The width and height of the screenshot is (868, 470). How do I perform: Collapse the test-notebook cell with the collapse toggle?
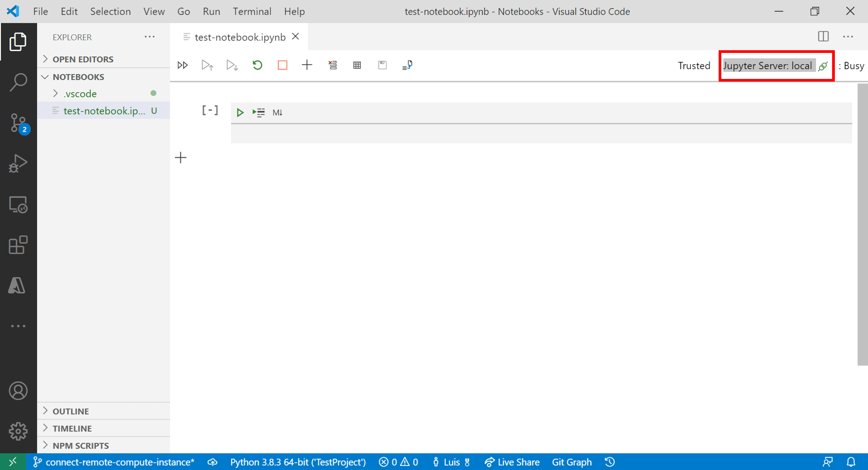(210, 110)
